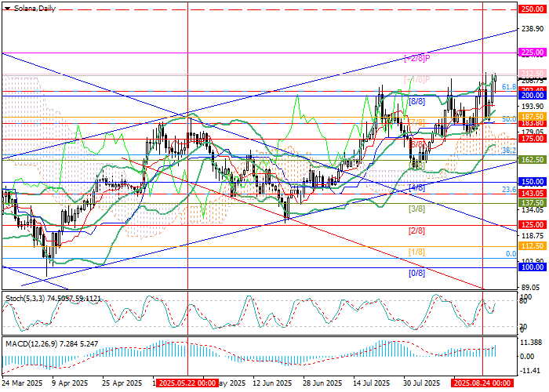Select the red 250.00 price label
549x392 pixels.
coord(533,9)
